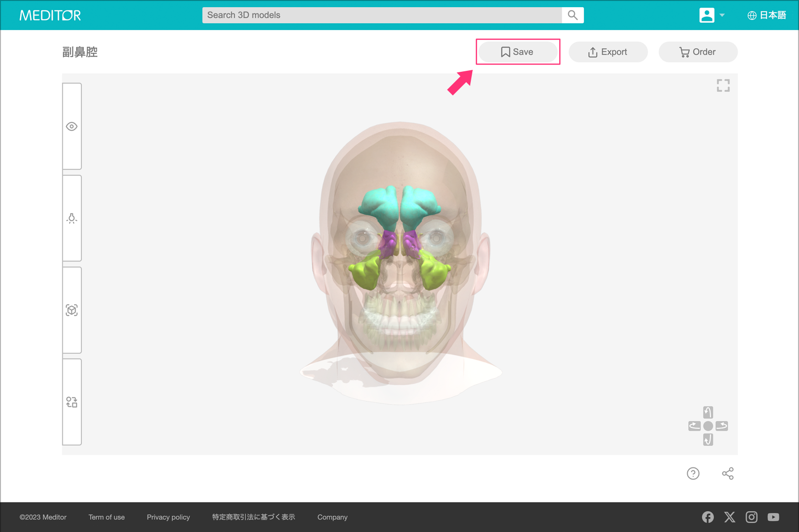This screenshot has height=532, width=799.
Task: Open Meditor's X social icon
Action: click(730, 517)
